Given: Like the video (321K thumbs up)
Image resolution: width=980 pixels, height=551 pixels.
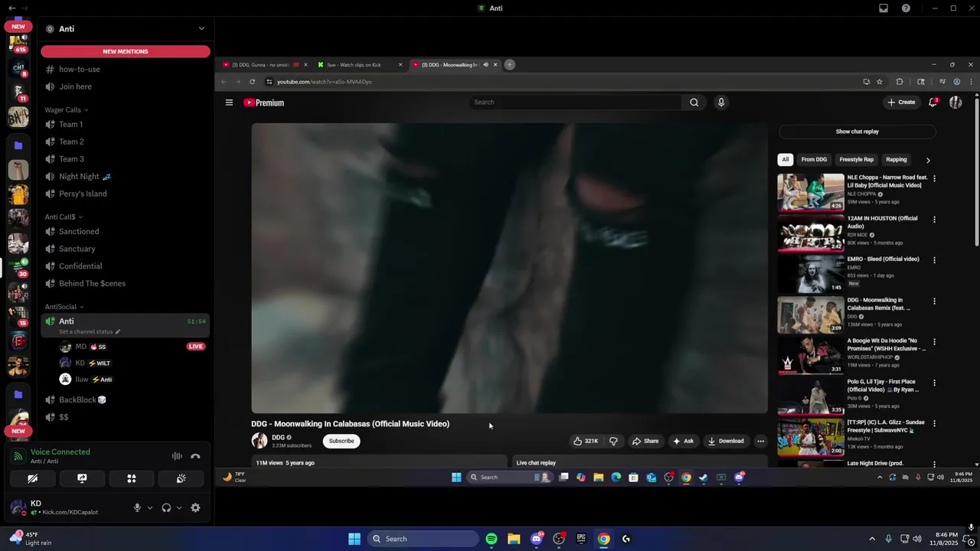Looking at the screenshot, I should pos(586,441).
